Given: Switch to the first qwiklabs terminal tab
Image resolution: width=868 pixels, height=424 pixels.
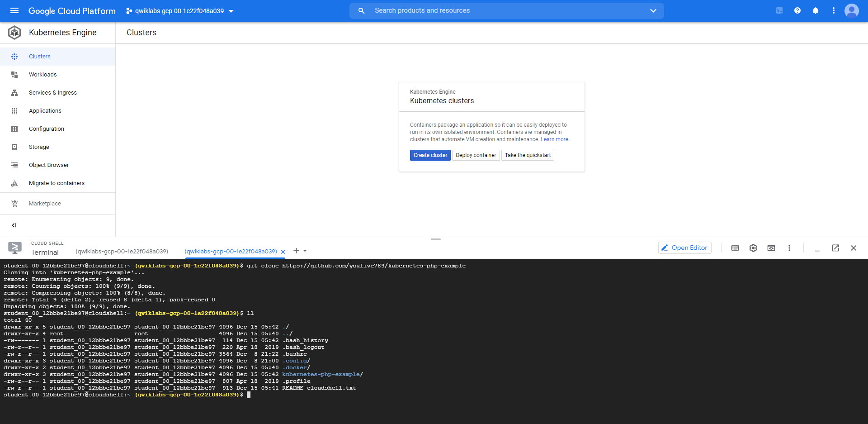Looking at the screenshot, I should coord(122,251).
